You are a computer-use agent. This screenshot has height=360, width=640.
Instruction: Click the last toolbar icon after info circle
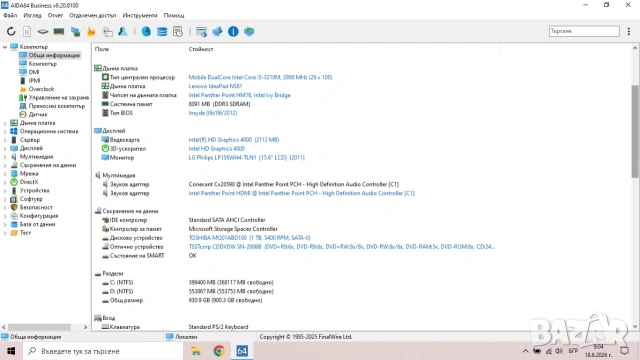click(x=249, y=31)
